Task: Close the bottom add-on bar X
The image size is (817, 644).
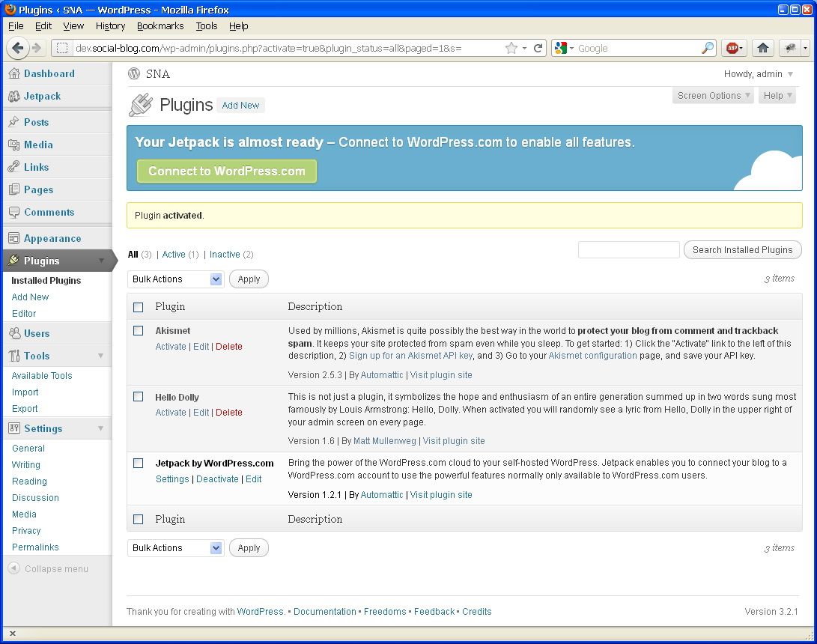Action: click(x=13, y=634)
